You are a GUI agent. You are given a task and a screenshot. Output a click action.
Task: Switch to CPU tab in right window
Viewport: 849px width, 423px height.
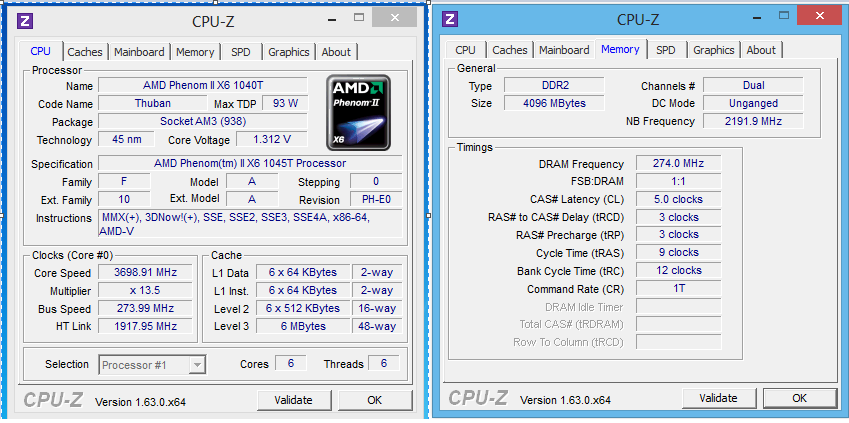point(465,50)
